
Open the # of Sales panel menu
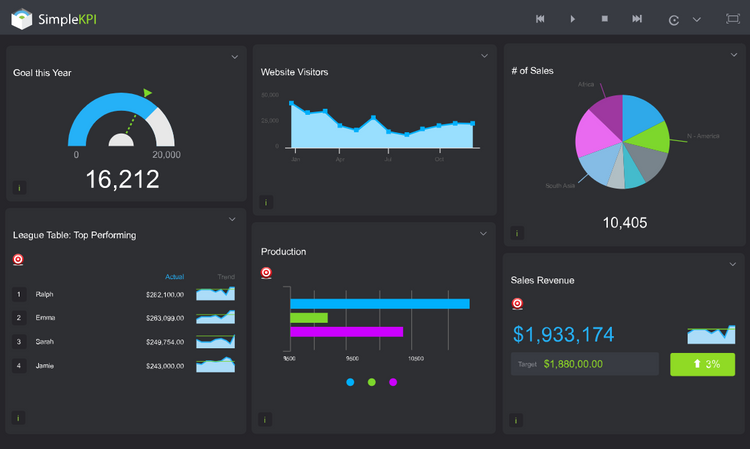point(734,55)
